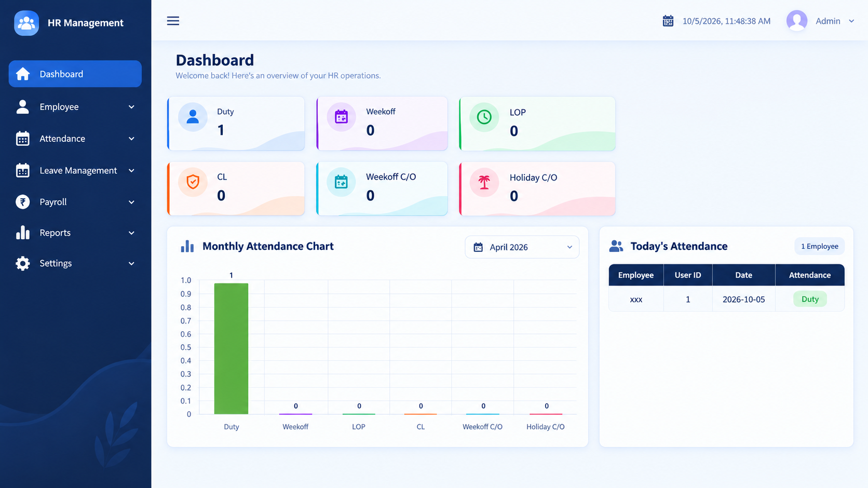868x488 pixels.
Task: Expand the Attendance menu chevron
Action: 131,139
